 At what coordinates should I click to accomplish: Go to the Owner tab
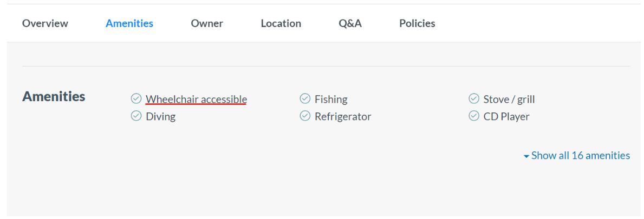207,23
